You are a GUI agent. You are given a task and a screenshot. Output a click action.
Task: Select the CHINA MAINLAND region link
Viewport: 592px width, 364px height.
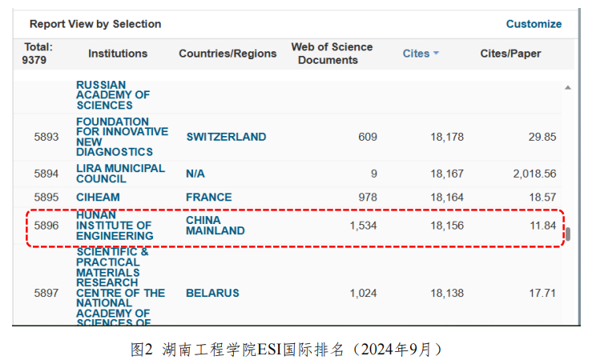pyautogui.click(x=215, y=226)
